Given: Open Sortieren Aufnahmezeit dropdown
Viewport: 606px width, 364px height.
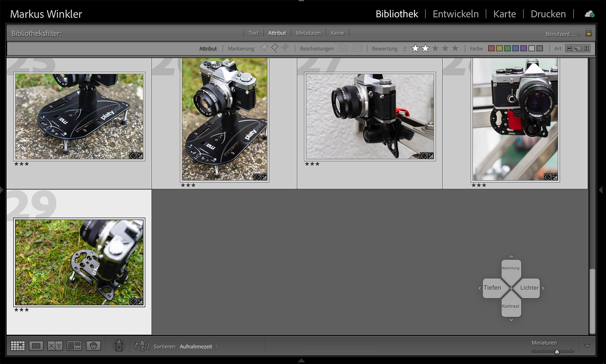Looking at the screenshot, I should click(x=199, y=346).
